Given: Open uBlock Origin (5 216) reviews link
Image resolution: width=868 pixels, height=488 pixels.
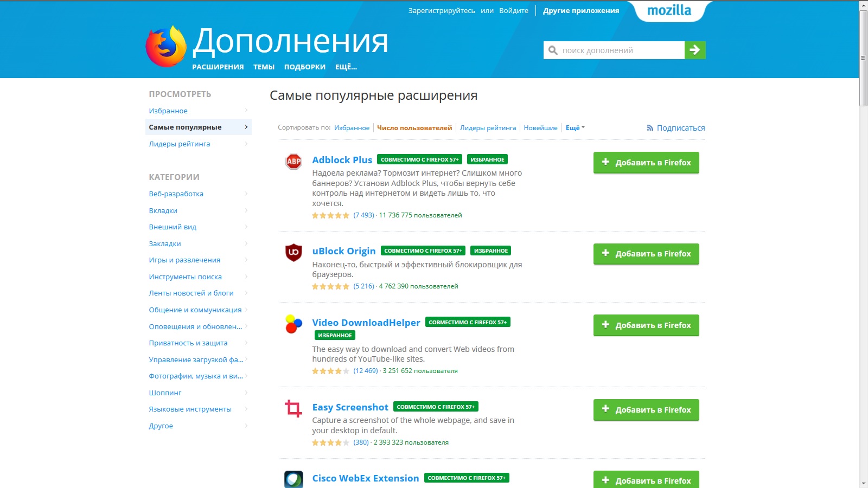Looking at the screenshot, I should pos(364,286).
